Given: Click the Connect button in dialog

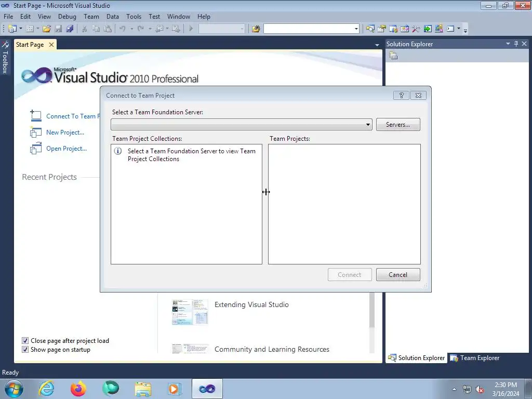Looking at the screenshot, I should click(350, 274).
